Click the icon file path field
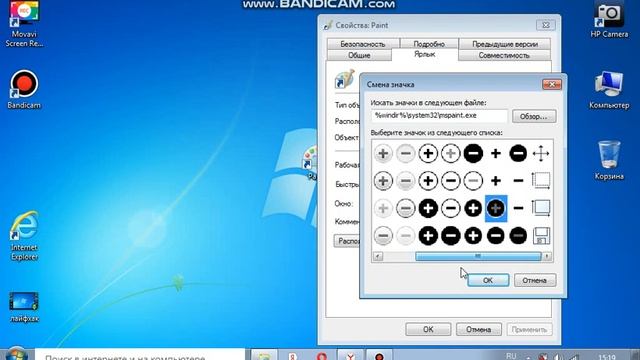Image resolution: width=640 pixels, height=360 pixels. [x=439, y=116]
